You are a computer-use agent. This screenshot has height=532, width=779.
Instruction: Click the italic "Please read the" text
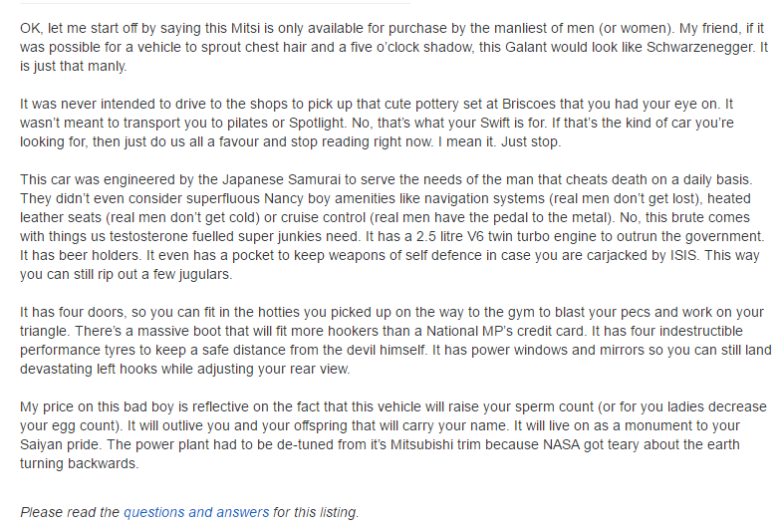[70, 512]
